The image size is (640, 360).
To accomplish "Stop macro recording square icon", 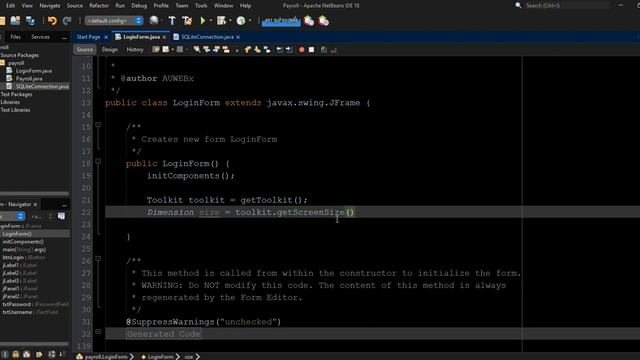I will (311, 50).
